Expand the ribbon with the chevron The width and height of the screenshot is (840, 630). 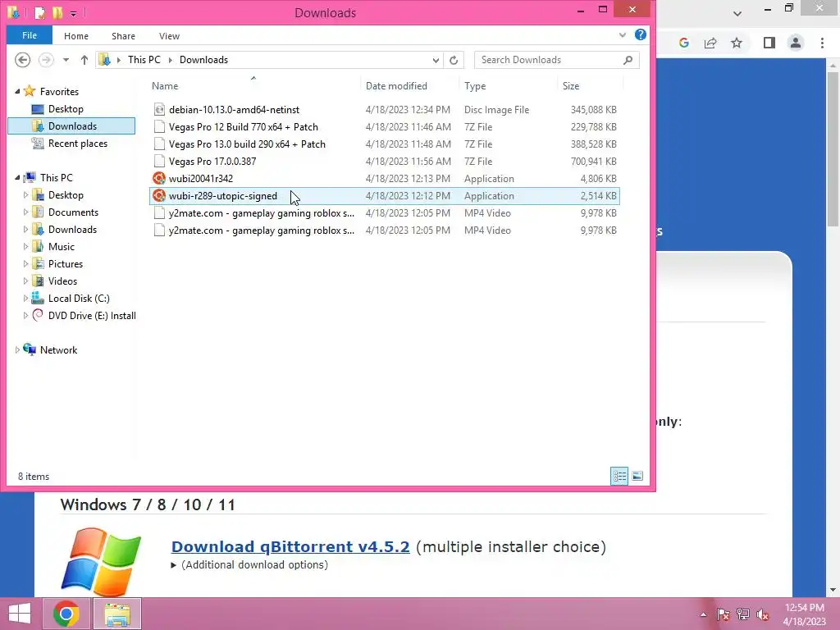pos(622,34)
